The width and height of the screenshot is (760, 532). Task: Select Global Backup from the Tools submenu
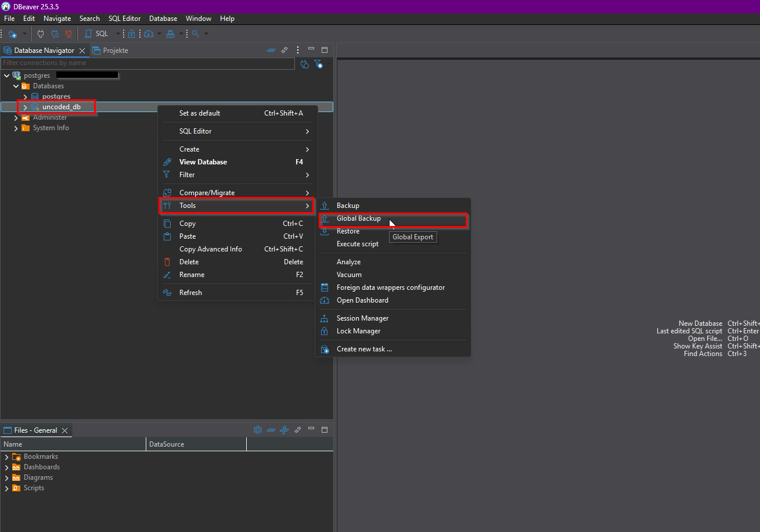pyautogui.click(x=359, y=219)
